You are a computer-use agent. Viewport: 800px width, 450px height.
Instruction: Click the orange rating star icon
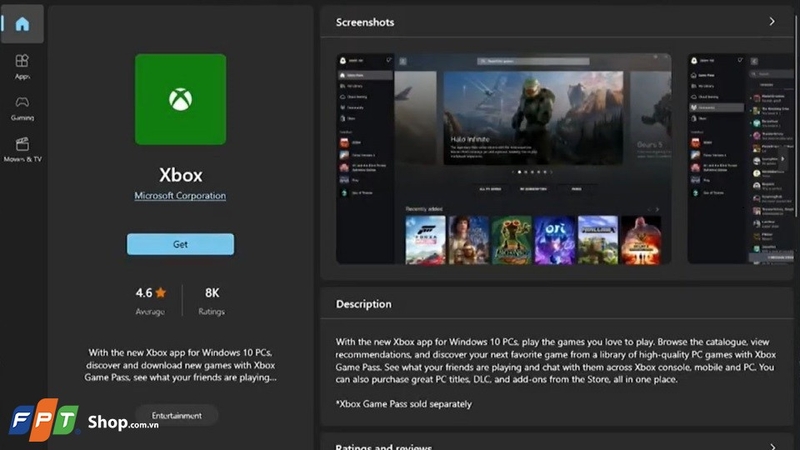point(161,292)
